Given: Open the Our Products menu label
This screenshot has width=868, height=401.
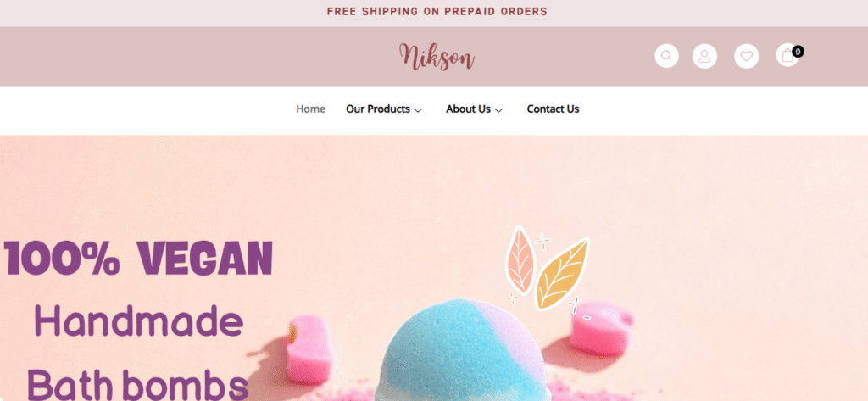Looking at the screenshot, I should pos(378,109).
